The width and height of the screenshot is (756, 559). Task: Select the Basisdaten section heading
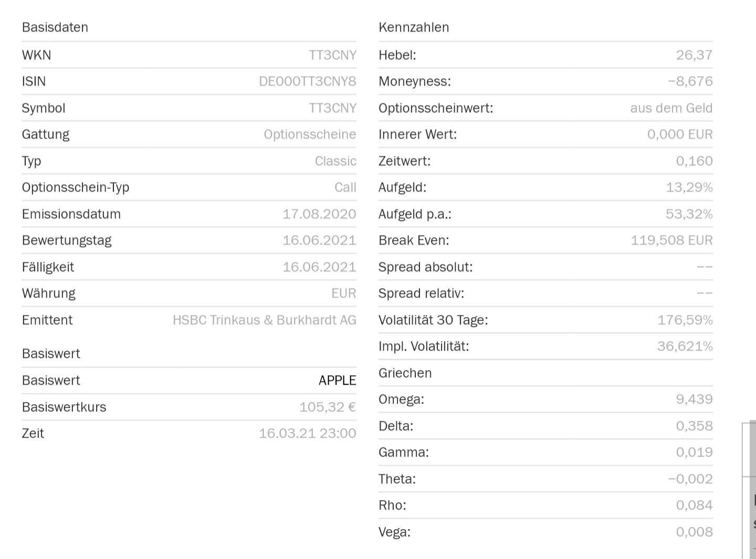(55, 27)
